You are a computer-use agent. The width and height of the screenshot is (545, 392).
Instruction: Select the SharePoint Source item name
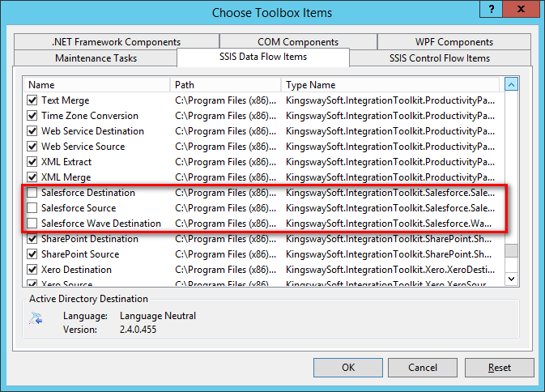80,254
